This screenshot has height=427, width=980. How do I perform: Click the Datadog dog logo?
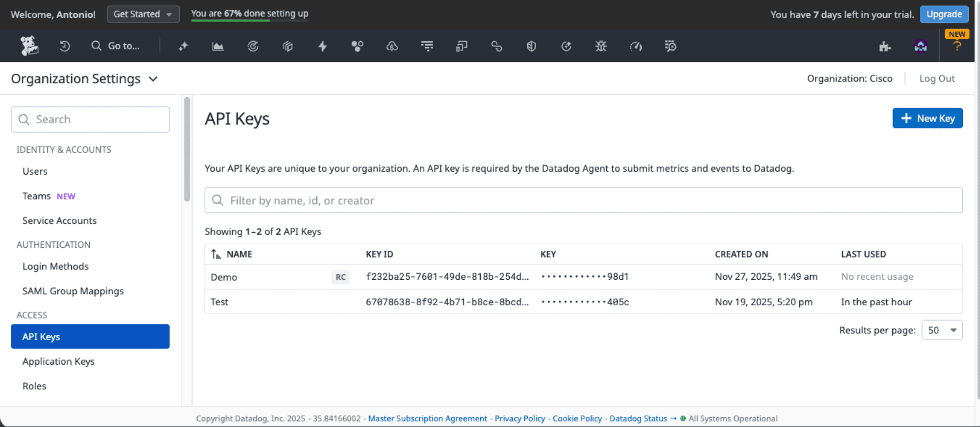[x=29, y=46]
